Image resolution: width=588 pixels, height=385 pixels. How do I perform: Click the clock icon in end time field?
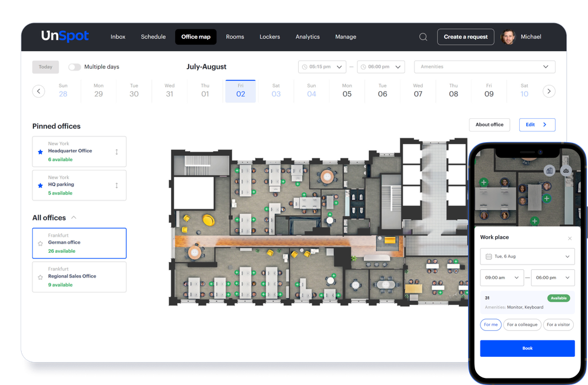(x=363, y=67)
